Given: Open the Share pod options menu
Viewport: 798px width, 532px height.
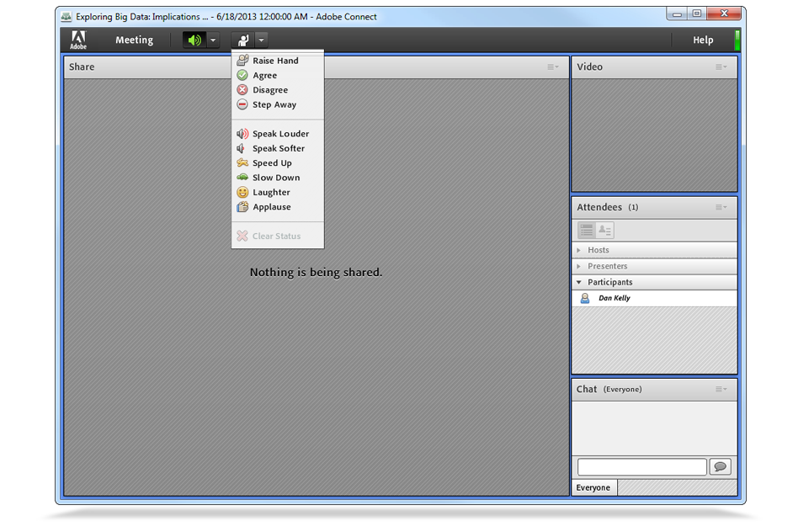Looking at the screenshot, I should click(553, 66).
